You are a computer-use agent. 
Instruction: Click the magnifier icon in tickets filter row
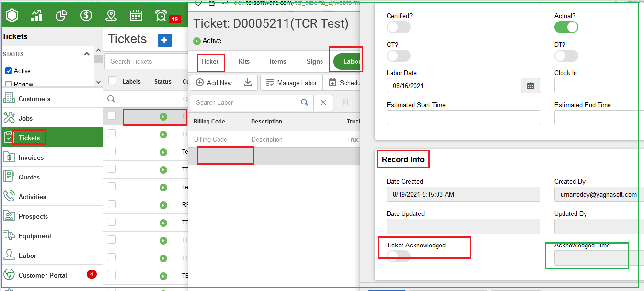tap(111, 99)
